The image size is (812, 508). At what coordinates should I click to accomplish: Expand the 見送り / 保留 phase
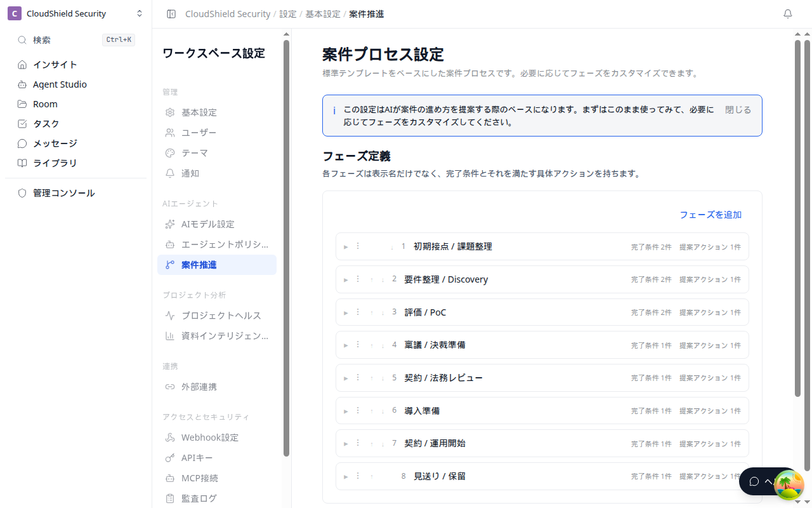346,477
